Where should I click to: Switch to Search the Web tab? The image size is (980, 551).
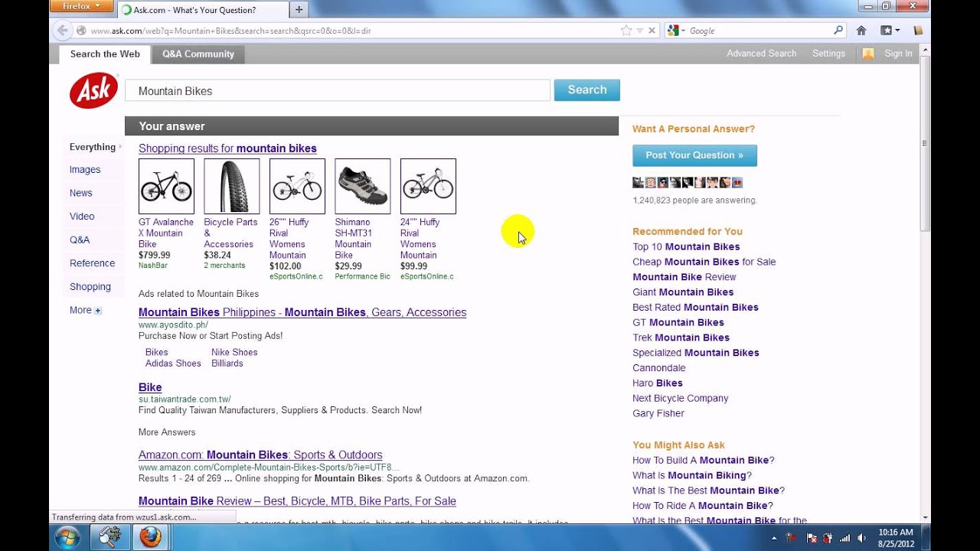(x=105, y=54)
